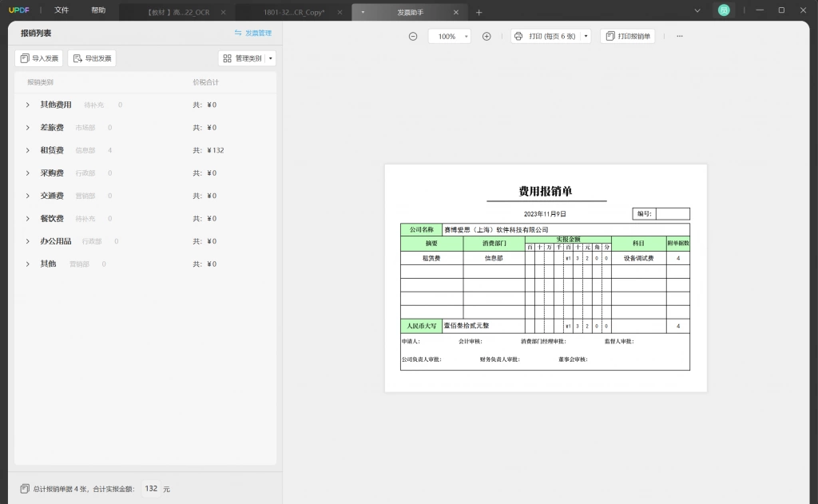Expand the 差旅费 category
818x504 pixels.
click(x=28, y=127)
